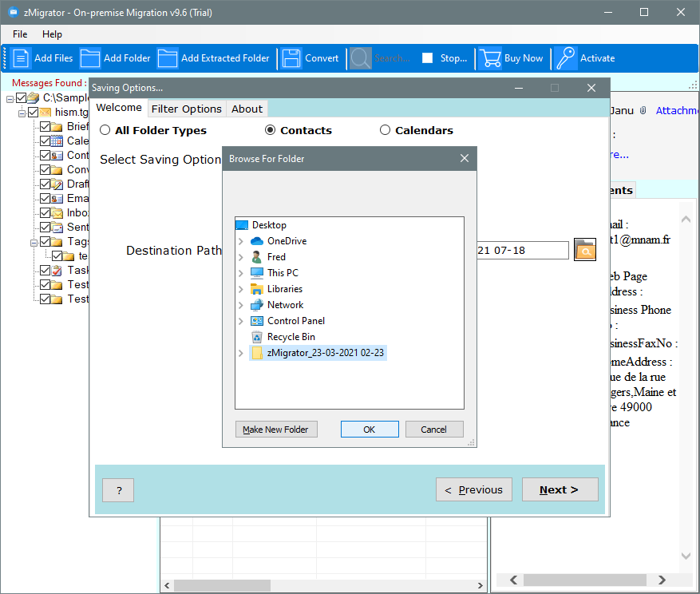Click the Search magnifier icon in toolbar
The image size is (700, 594).
point(360,58)
